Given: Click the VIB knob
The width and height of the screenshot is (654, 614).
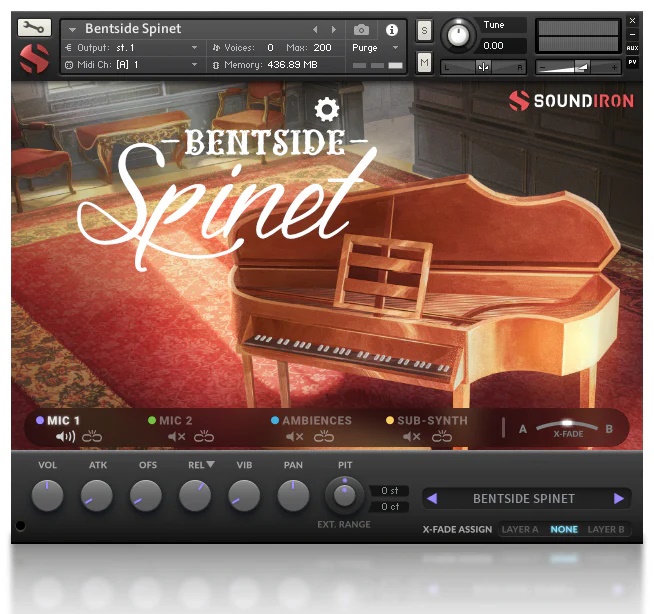Looking at the screenshot, I should pyautogui.click(x=244, y=496).
